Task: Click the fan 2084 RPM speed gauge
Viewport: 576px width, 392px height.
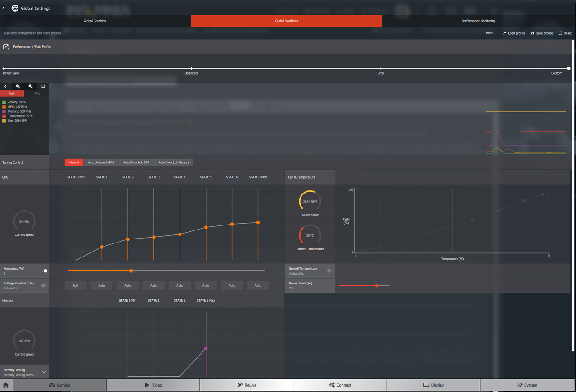Action: 310,202
